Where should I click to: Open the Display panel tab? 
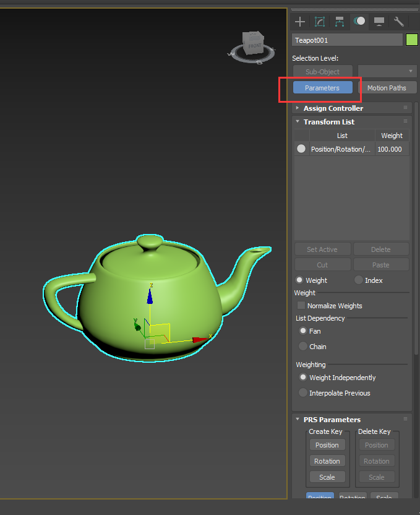pyautogui.click(x=379, y=22)
